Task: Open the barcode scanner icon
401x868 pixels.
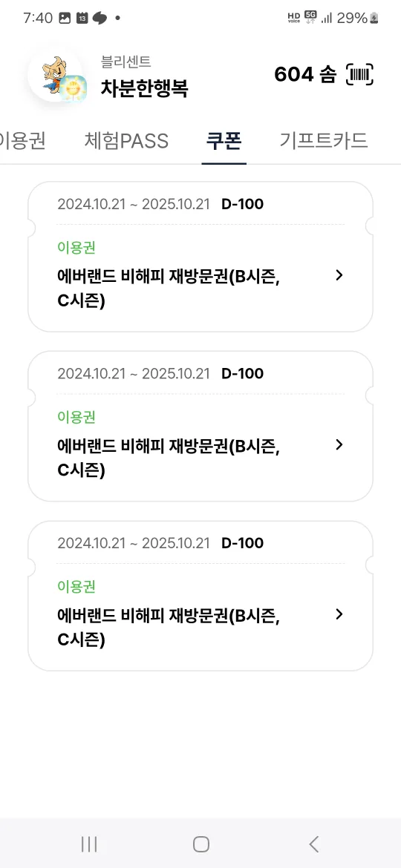Action: click(359, 75)
